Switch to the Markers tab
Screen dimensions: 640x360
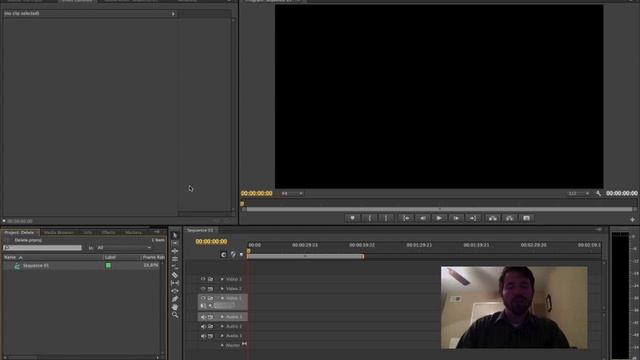pyautogui.click(x=133, y=232)
